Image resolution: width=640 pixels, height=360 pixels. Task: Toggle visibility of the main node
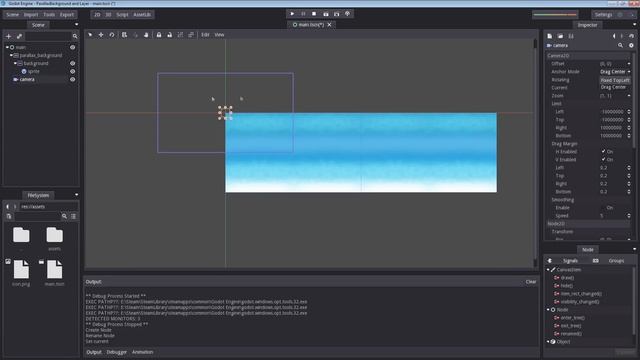[x=72, y=47]
